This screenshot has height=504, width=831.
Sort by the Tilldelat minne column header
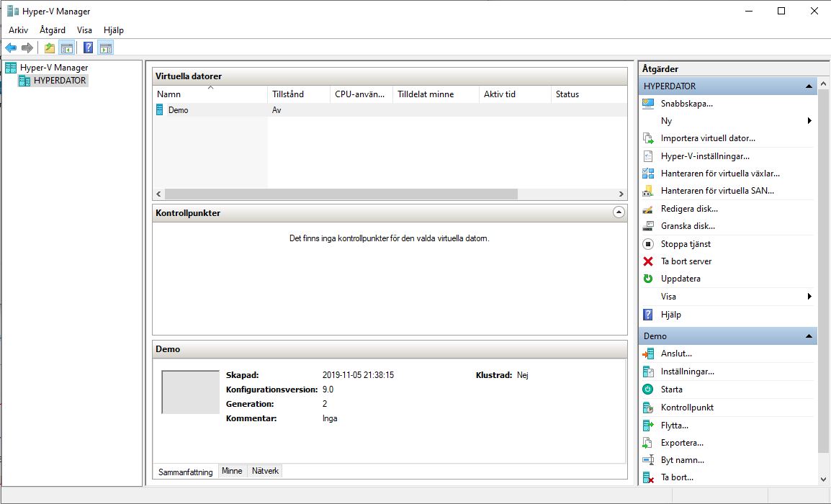click(x=436, y=94)
